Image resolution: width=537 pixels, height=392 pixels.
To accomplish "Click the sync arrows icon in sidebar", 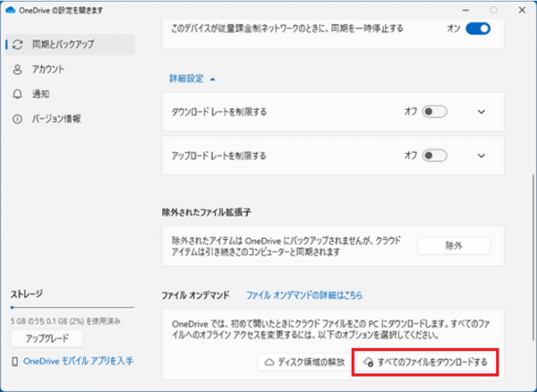I will [17, 44].
